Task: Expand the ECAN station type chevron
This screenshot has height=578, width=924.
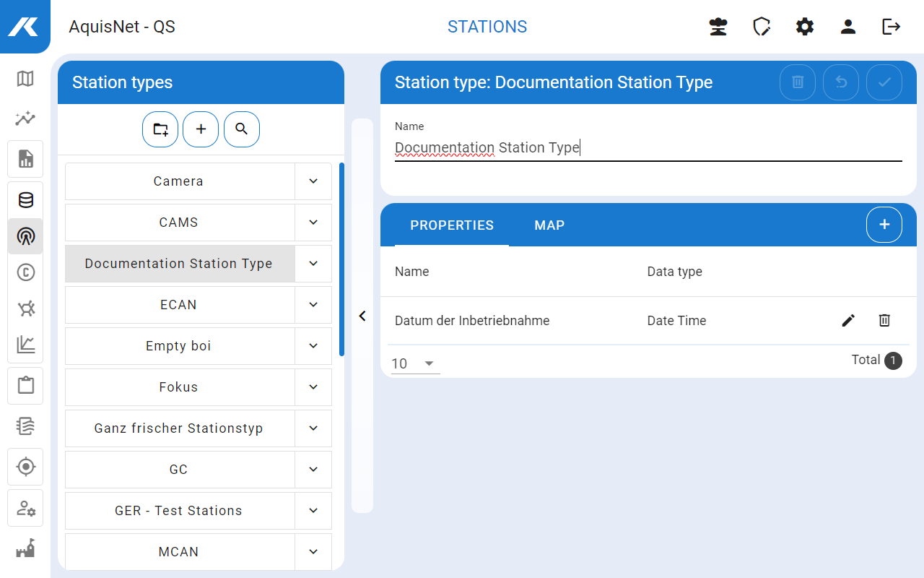Action: coord(313,305)
